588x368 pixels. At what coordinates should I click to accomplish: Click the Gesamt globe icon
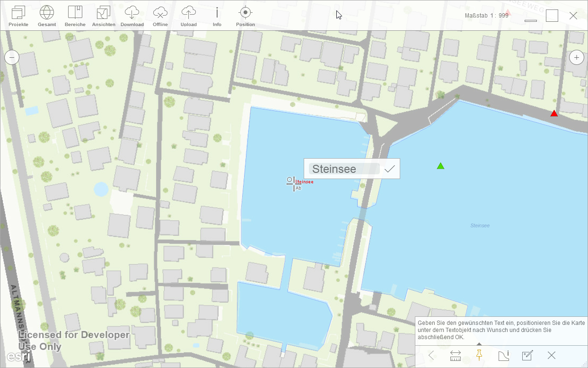[47, 16]
